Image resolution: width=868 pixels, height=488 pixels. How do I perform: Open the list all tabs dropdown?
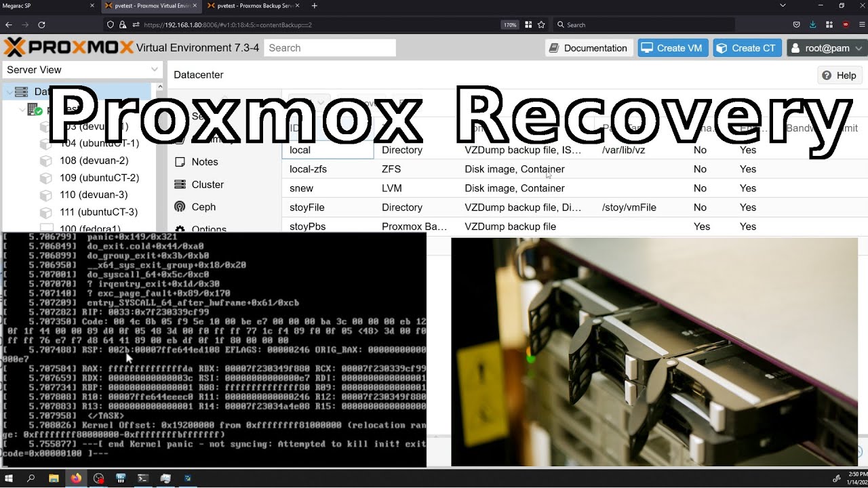click(x=783, y=5)
